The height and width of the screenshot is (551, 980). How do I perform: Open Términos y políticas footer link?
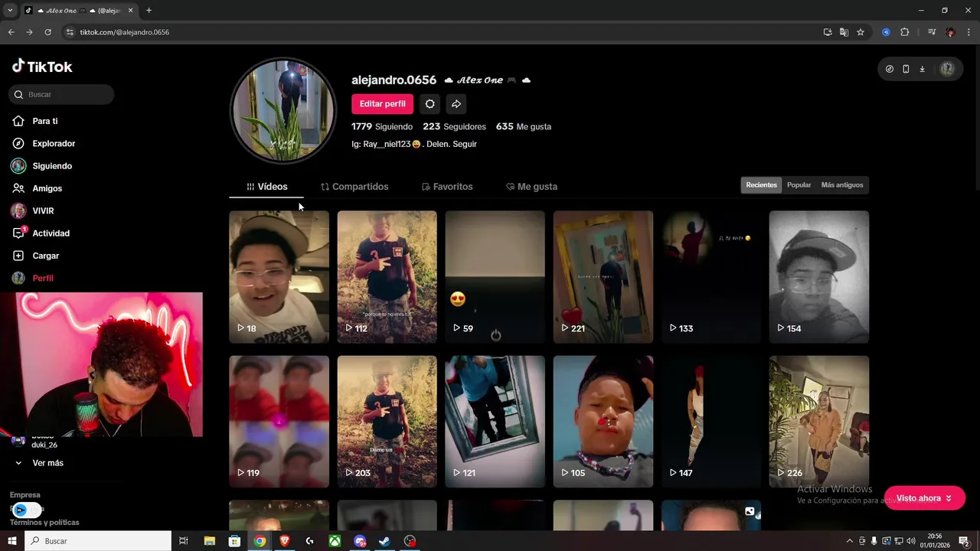(x=44, y=523)
